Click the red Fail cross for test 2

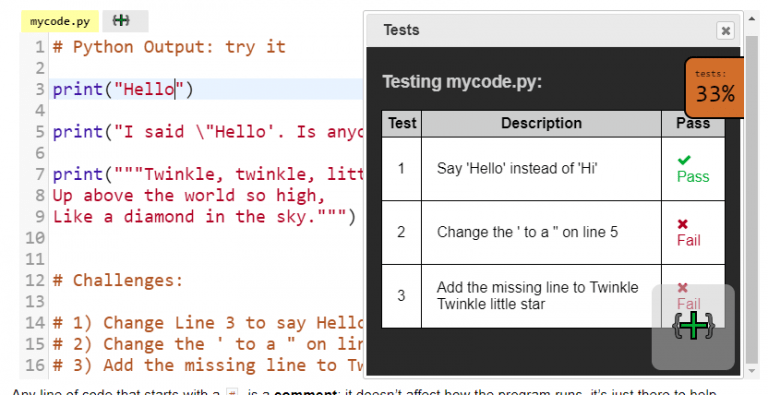coord(682,224)
